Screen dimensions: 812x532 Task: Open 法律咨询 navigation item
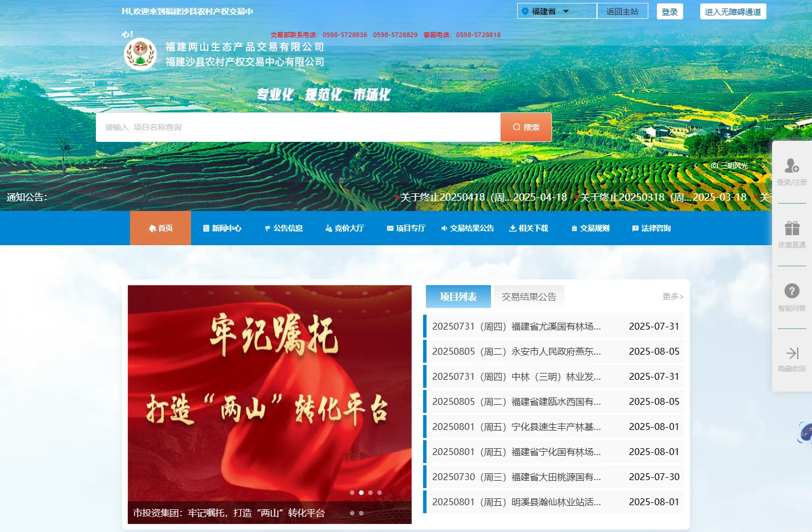651,228
